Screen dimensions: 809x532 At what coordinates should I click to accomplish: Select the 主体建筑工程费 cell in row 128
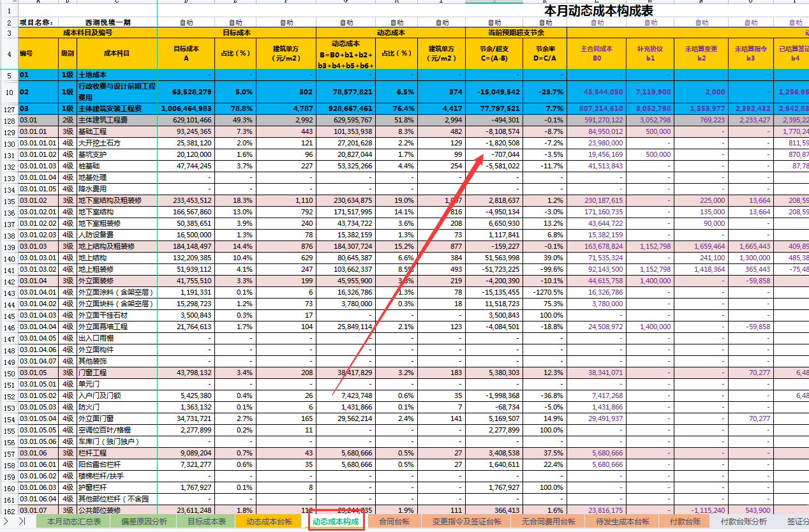point(116,120)
